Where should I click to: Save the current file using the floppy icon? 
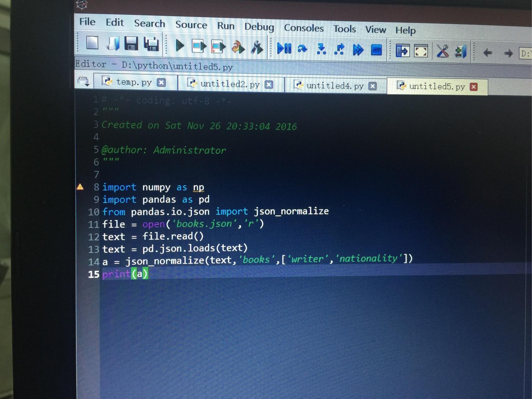pyautogui.click(x=131, y=44)
